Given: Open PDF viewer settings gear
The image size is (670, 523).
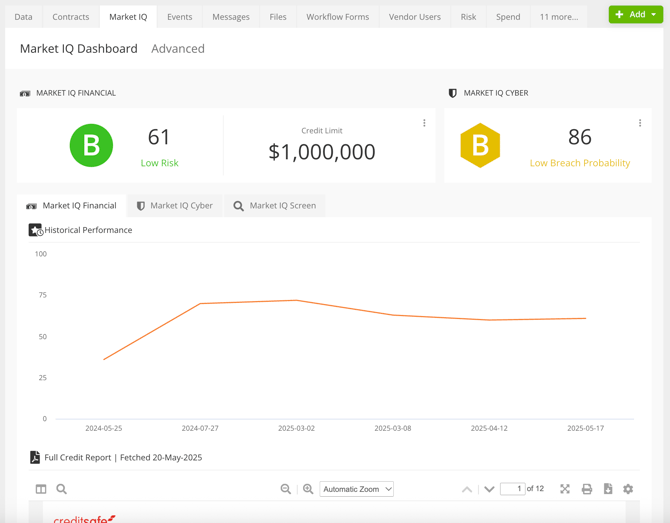Looking at the screenshot, I should tap(628, 489).
